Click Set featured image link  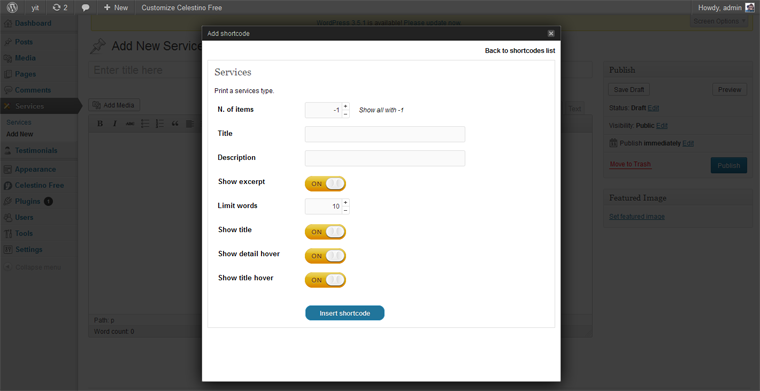(x=637, y=217)
